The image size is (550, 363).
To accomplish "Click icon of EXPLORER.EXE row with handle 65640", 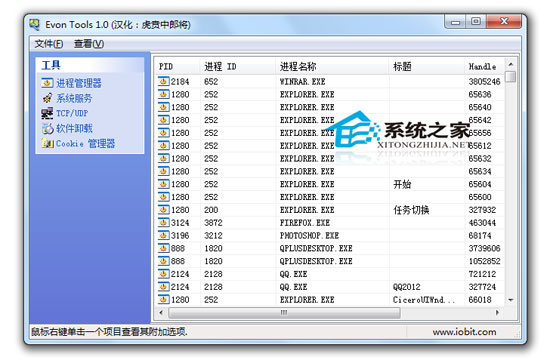I will (x=163, y=107).
